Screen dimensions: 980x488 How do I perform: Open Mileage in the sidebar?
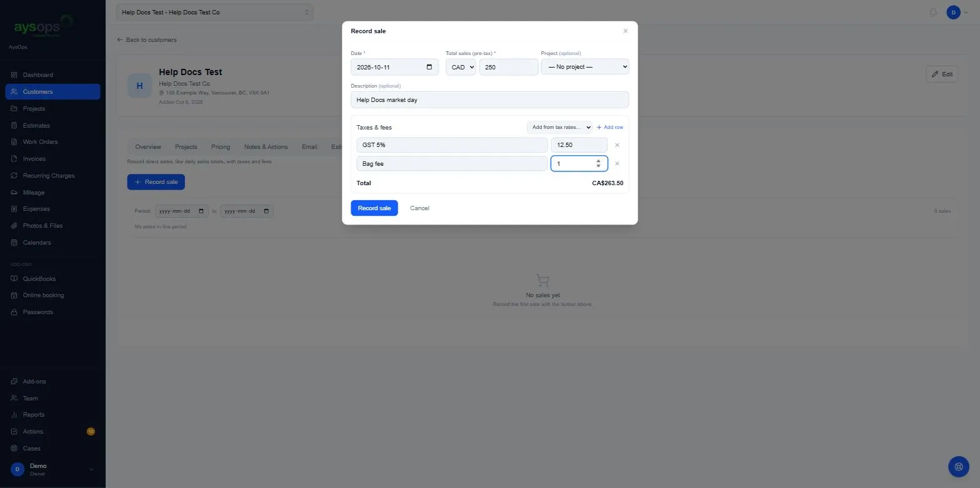[x=52, y=193]
